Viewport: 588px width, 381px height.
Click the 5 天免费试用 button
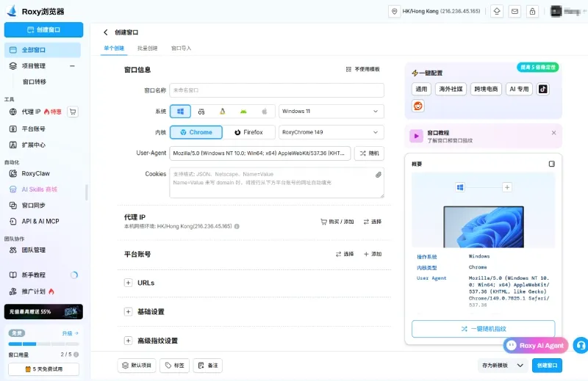pos(43,369)
